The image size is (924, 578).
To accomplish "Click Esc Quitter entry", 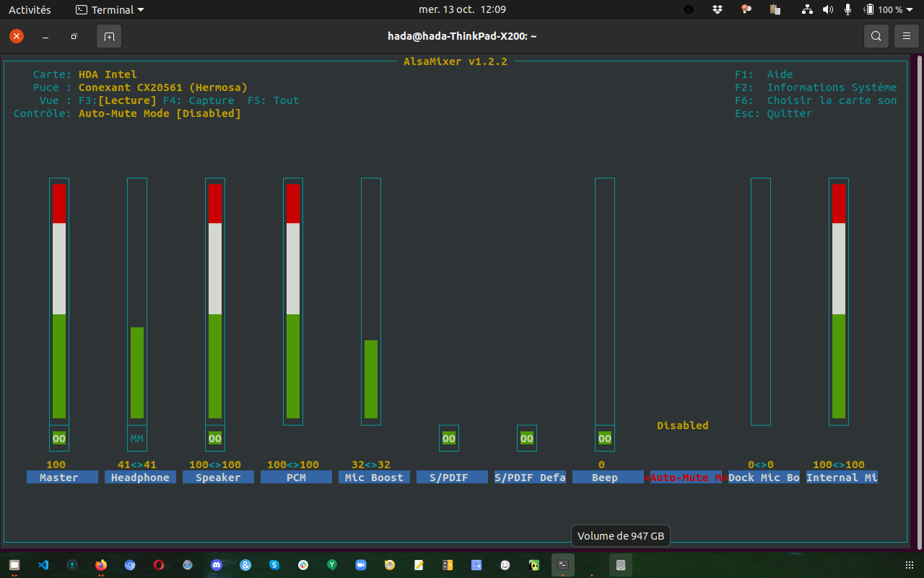I will tap(773, 113).
